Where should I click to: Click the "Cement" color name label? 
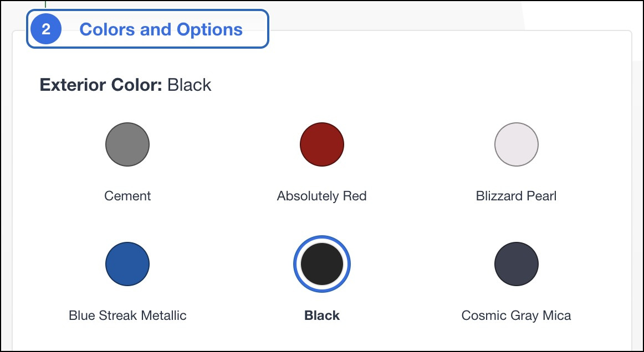pyautogui.click(x=127, y=196)
